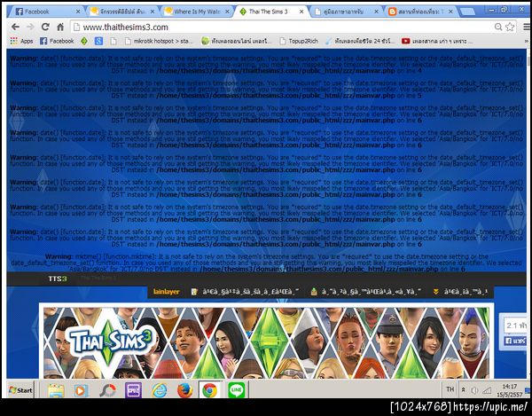Open the YouTube bookmark in the bookmarks bar
The height and width of the screenshot is (416, 532).
coord(437,41)
